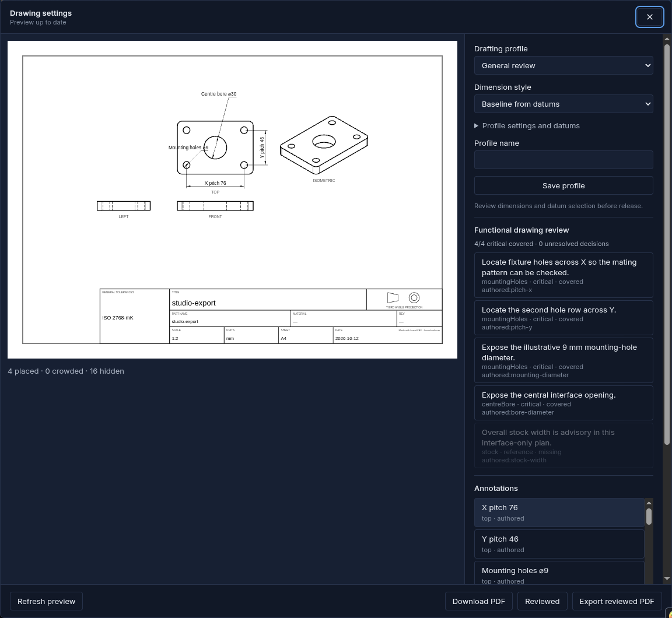Open the fixture holes across X review item
This screenshot has height=618, width=672.
point(563,275)
